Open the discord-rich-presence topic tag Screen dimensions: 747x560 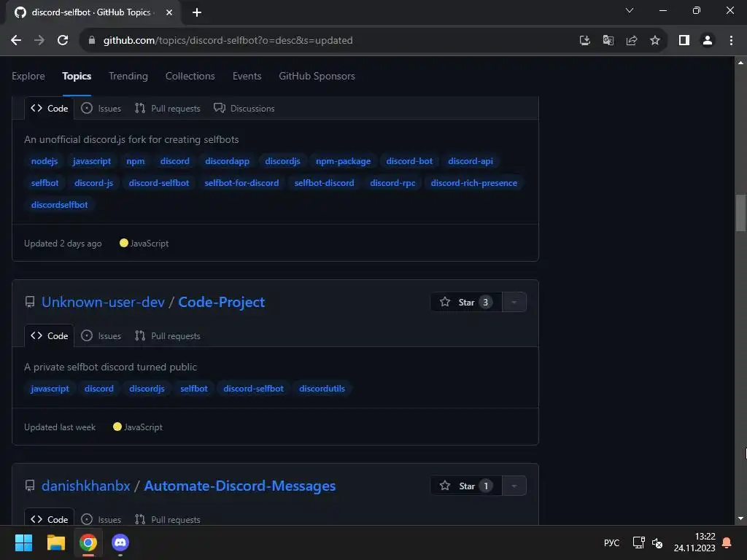473,183
